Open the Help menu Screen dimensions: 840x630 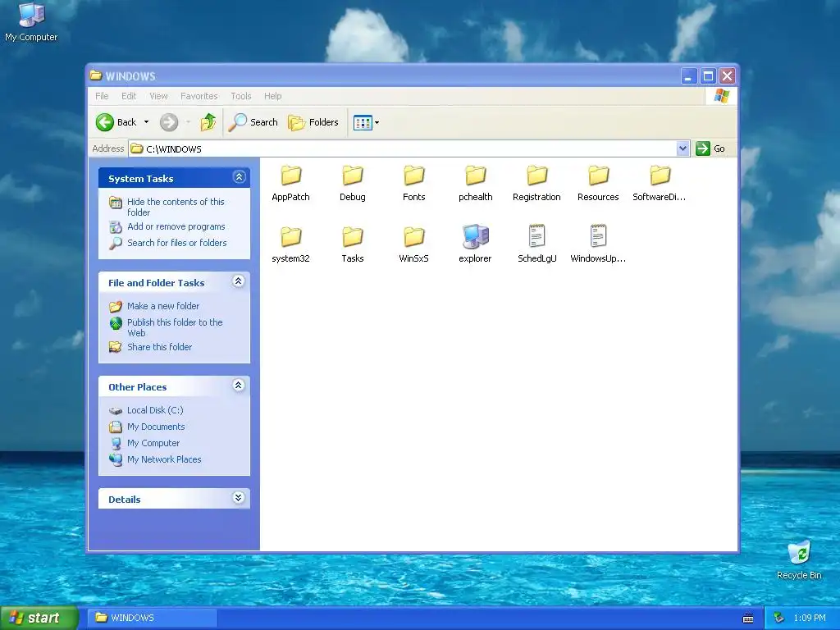[x=272, y=96]
